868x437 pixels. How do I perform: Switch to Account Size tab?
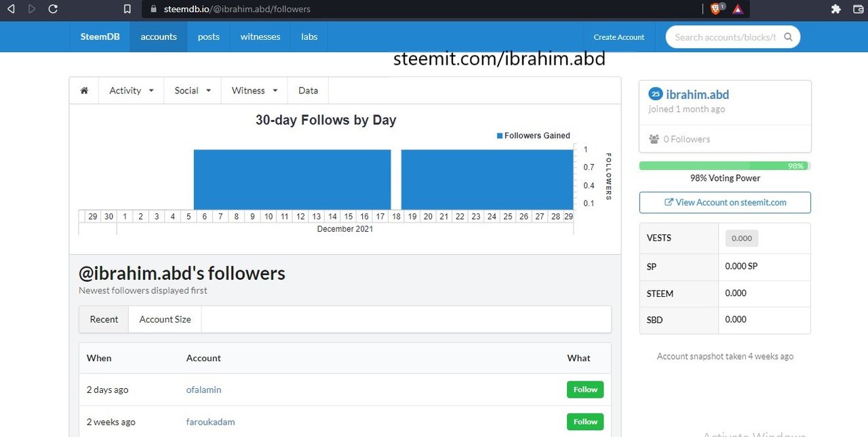pyautogui.click(x=165, y=319)
